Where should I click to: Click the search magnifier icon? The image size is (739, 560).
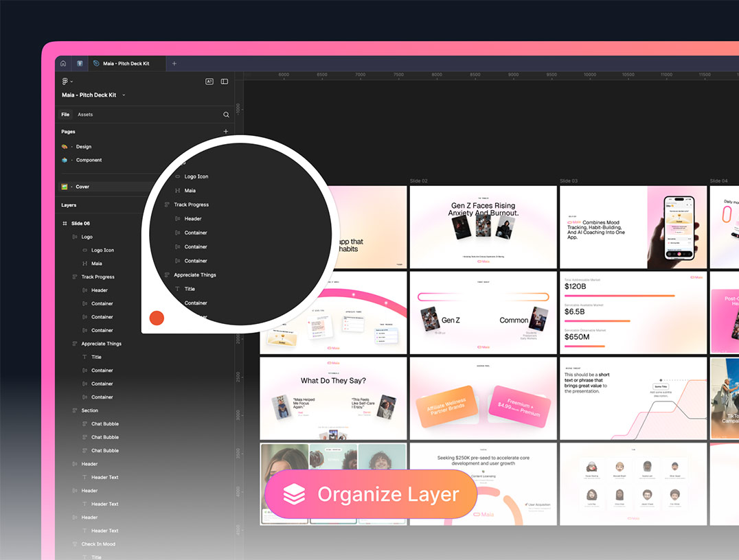(226, 115)
